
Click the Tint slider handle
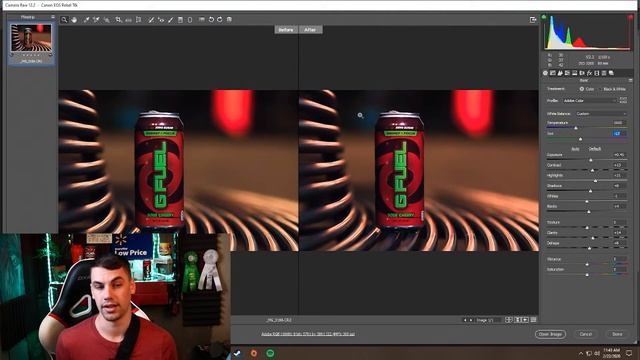pyautogui.click(x=580, y=139)
